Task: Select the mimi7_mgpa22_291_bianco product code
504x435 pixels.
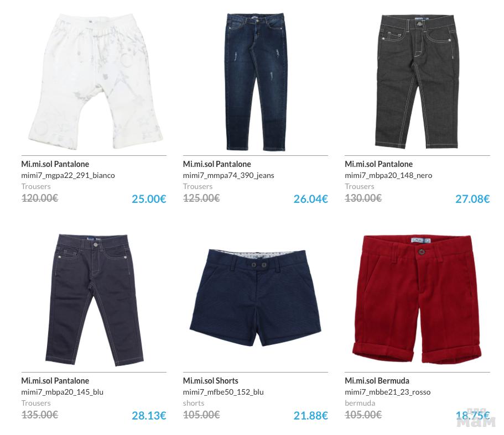Action: pyautogui.click(x=68, y=176)
